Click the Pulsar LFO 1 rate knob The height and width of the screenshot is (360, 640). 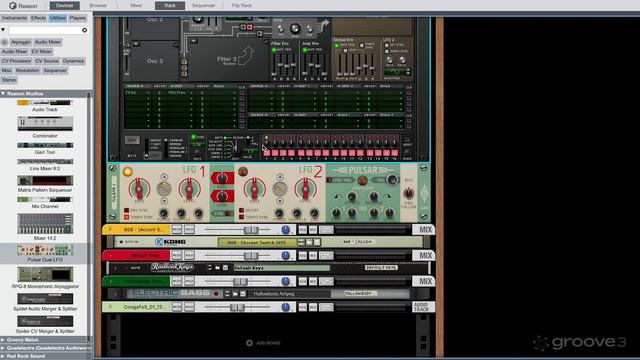click(x=139, y=189)
